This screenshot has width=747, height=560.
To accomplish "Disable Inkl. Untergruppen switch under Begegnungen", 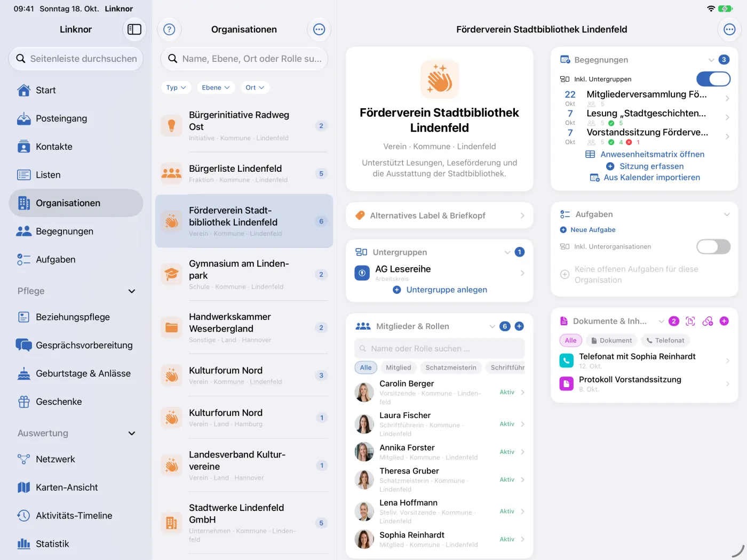I will [713, 79].
